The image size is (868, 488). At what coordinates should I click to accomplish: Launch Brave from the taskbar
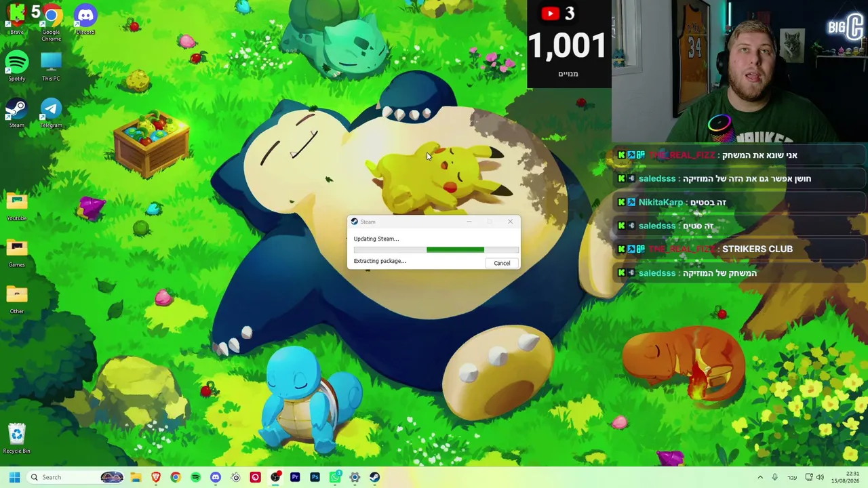[x=156, y=477]
